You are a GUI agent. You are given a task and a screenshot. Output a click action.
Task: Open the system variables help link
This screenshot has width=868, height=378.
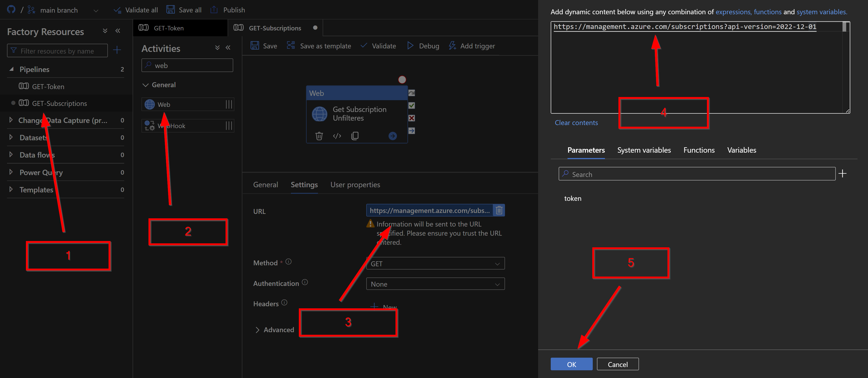822,12
